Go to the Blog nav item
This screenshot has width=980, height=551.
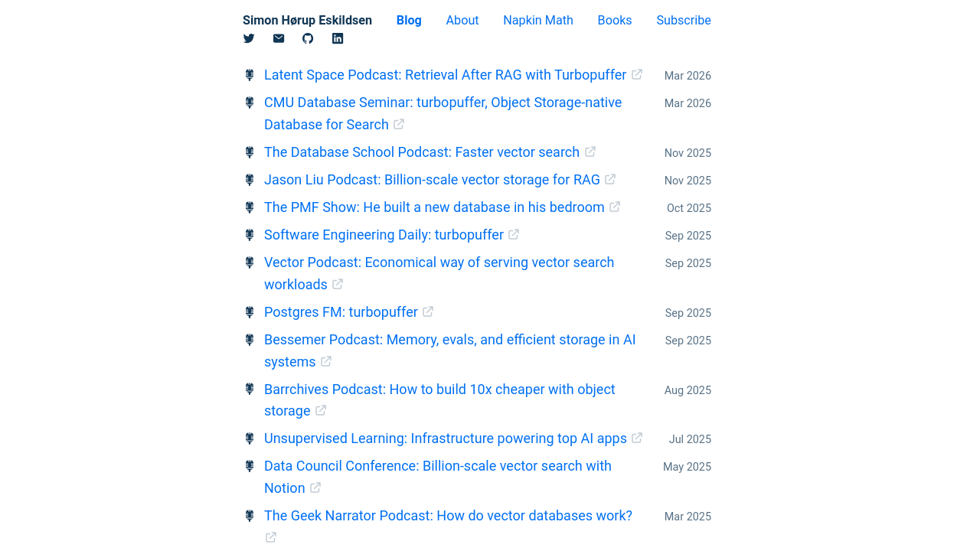[x=409, y=21]
